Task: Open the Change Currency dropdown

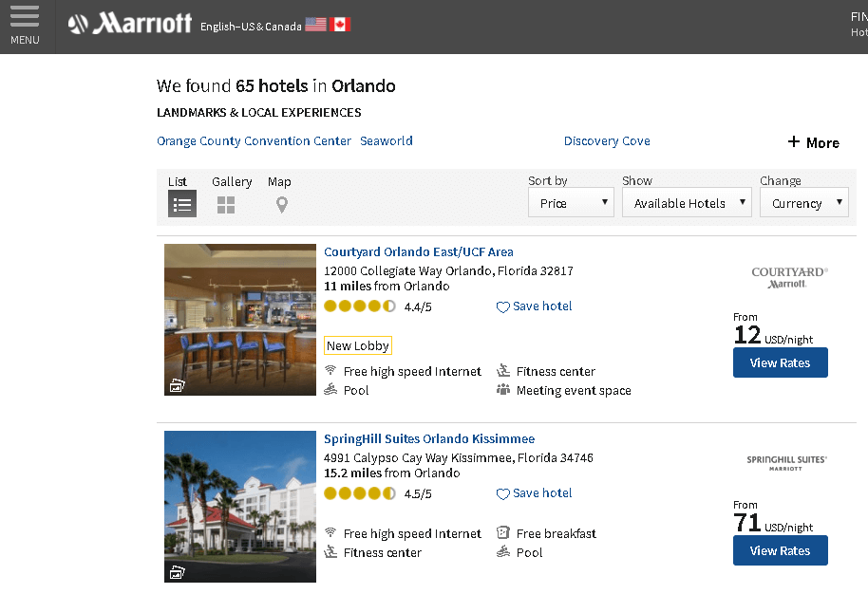Action: (x=803, y=202)
